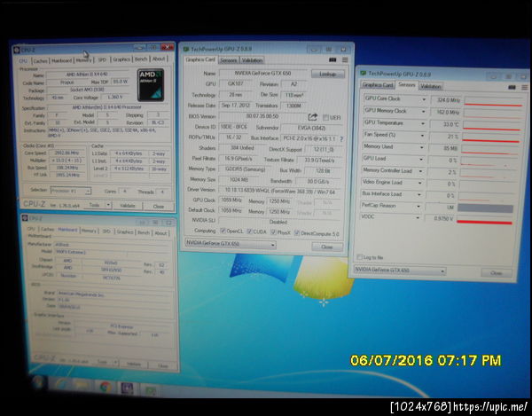Screen dimensions: 532x416
Task: Open GPU selector dropdown in Sensors window
Action: (x=442, y=271)
